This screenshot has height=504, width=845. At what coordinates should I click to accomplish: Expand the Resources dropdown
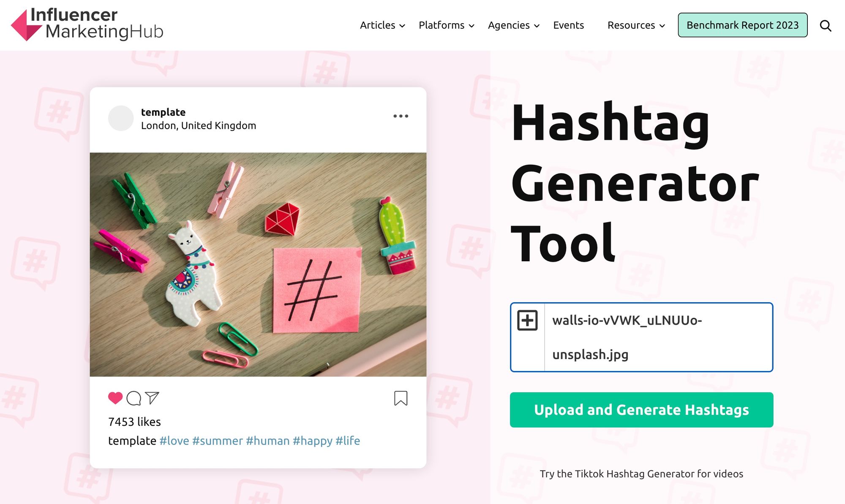pos(631,25)
